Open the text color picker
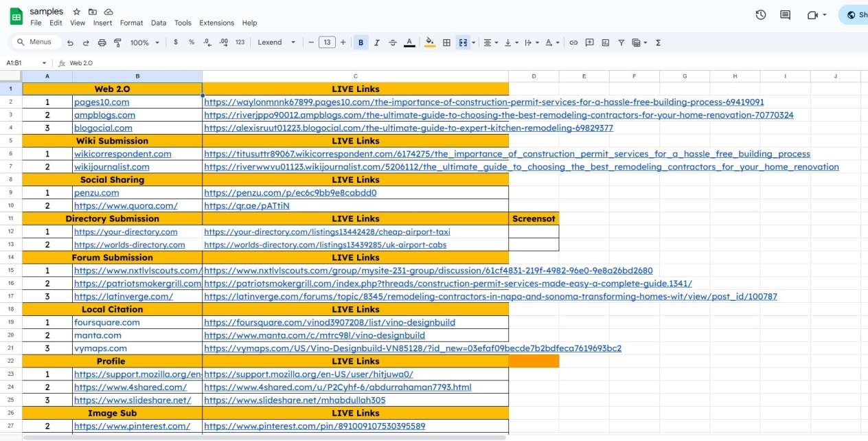868x441 pixels. click(409, 43)
